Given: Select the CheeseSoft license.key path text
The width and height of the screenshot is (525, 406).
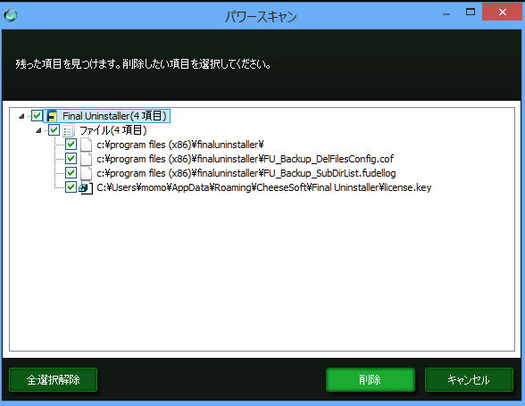Looking at the screenshot, I should click(x=264, y=187).
